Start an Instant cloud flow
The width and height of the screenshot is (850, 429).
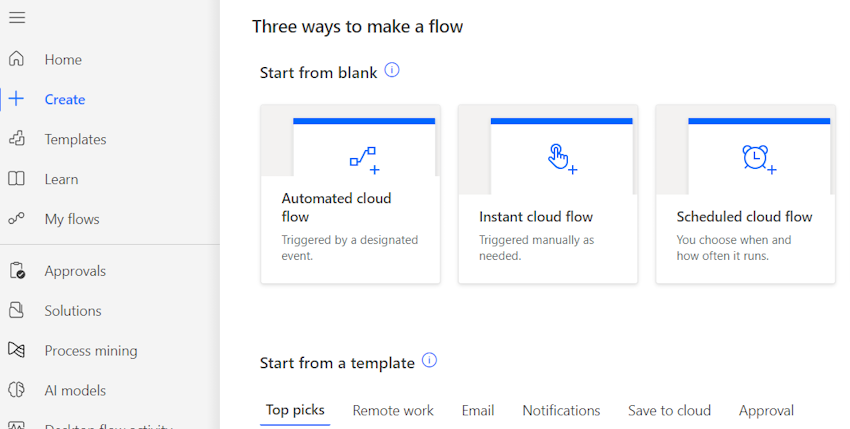[x=548, y=195]
